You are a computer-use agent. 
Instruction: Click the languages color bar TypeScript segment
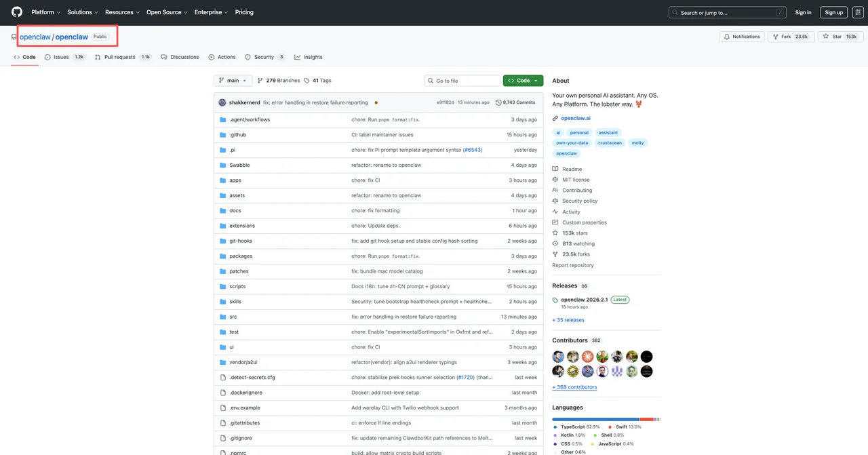(595, 419)
